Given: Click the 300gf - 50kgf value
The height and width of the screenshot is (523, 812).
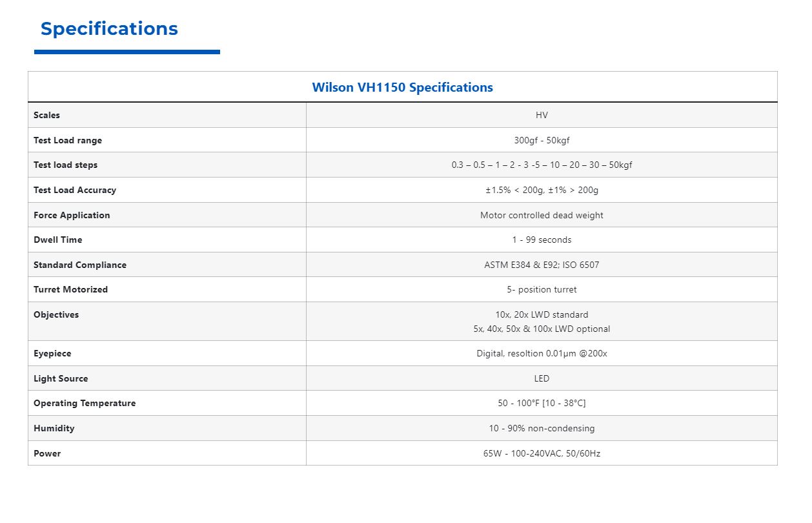Looking at the screenshot, I should coord(542,140).
